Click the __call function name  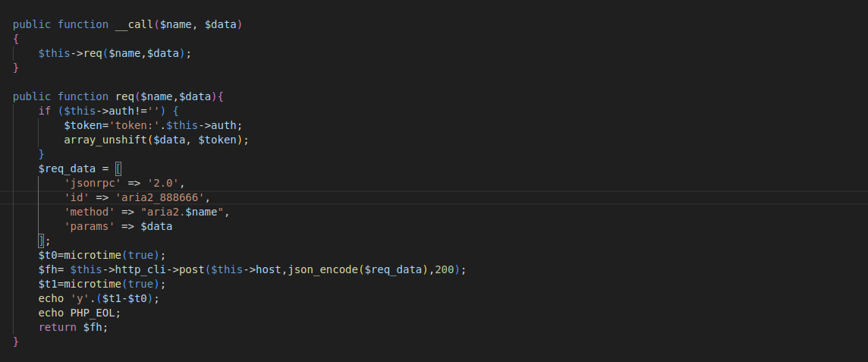point(134,24)
